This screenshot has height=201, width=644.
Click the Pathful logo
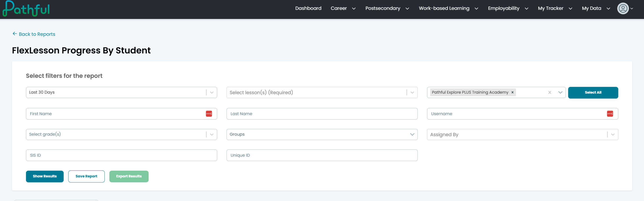(x=26, y=9)
